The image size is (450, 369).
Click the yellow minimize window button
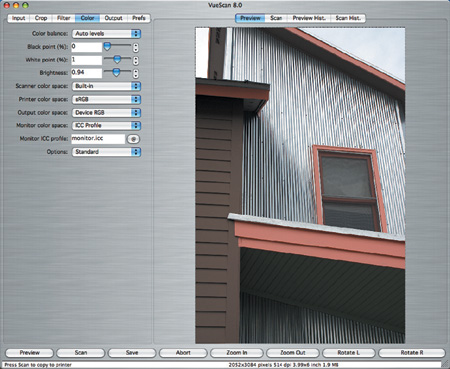(x=16, y=5)
